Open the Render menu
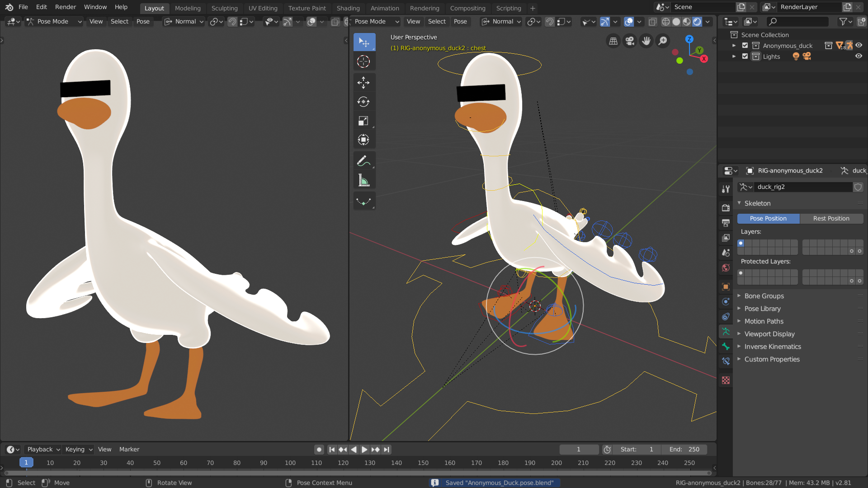 [x=65, y=7]
